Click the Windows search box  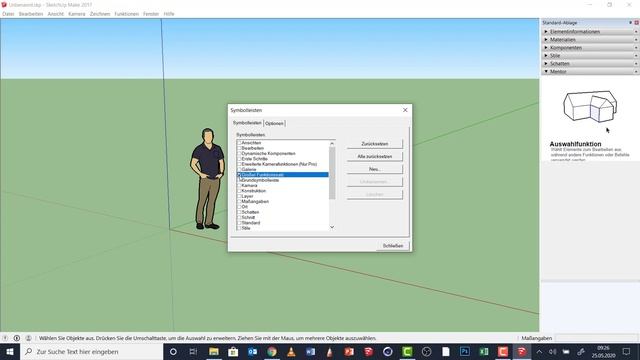(x=91, y=351)
